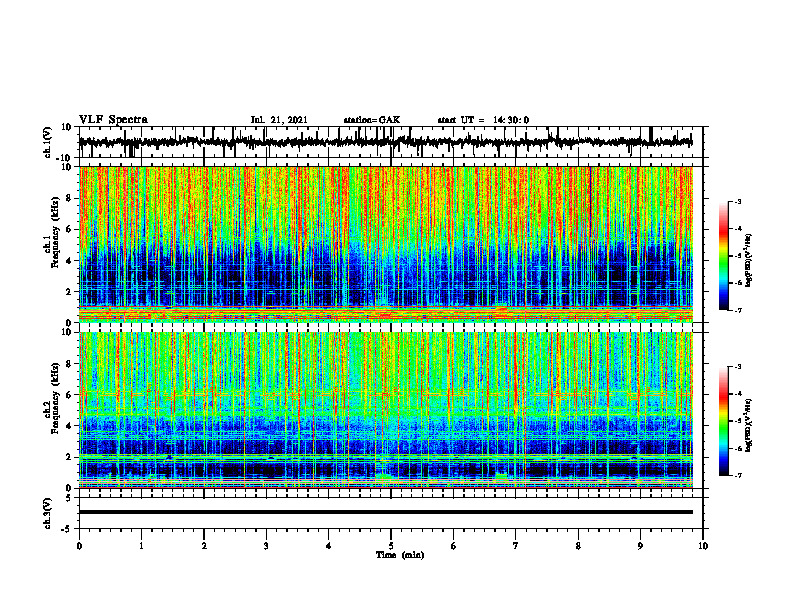Click the "2" tick on ch.1 frequency axis
Screen dimensions: 792x612
click(69, 291)
